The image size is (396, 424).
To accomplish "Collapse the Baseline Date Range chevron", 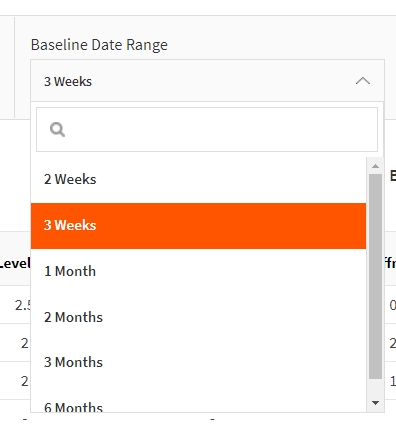I will (363, 81).
